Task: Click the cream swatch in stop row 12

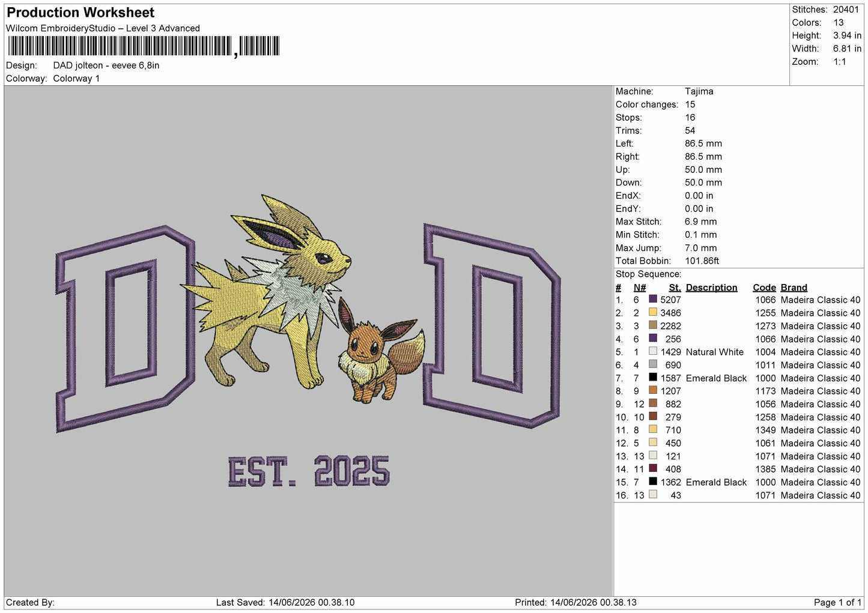Action: tap(653, 442)
